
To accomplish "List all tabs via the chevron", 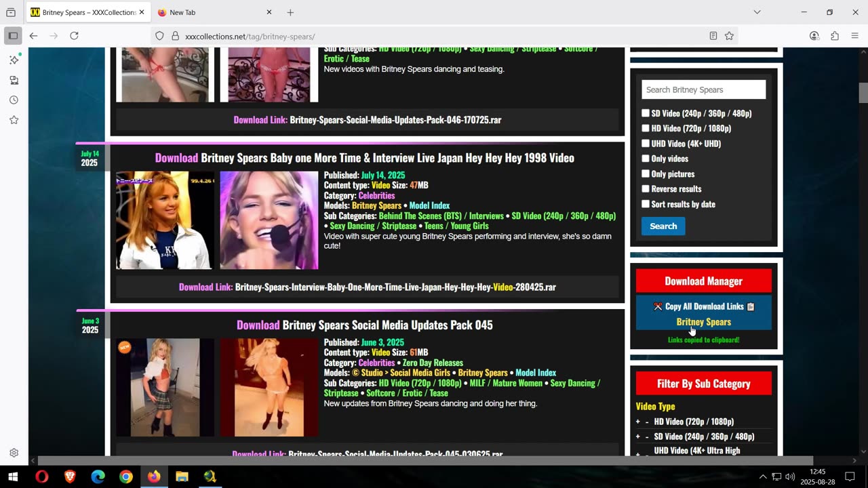I will tap(757, 12).
